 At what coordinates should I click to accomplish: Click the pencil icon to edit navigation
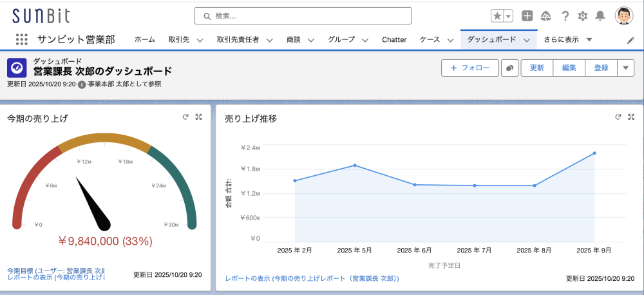click(x=630, y=40)
